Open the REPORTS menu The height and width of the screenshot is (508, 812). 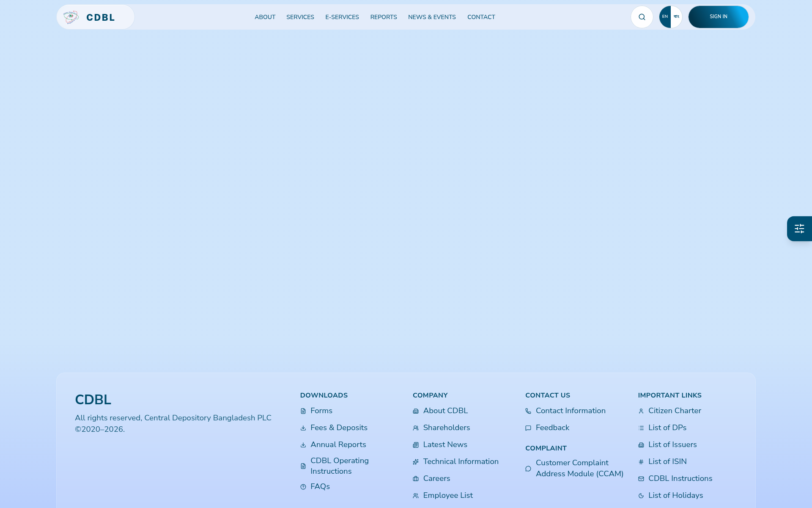coord(384,17)
